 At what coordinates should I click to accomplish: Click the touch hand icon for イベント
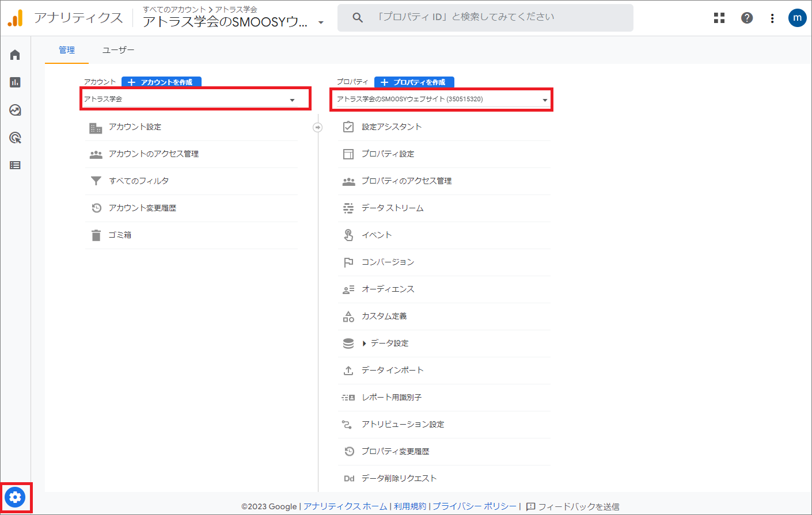click(348, 235)
